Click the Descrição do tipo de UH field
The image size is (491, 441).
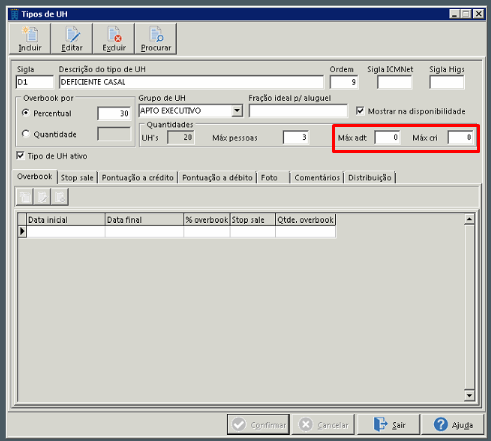pos(191,82)
